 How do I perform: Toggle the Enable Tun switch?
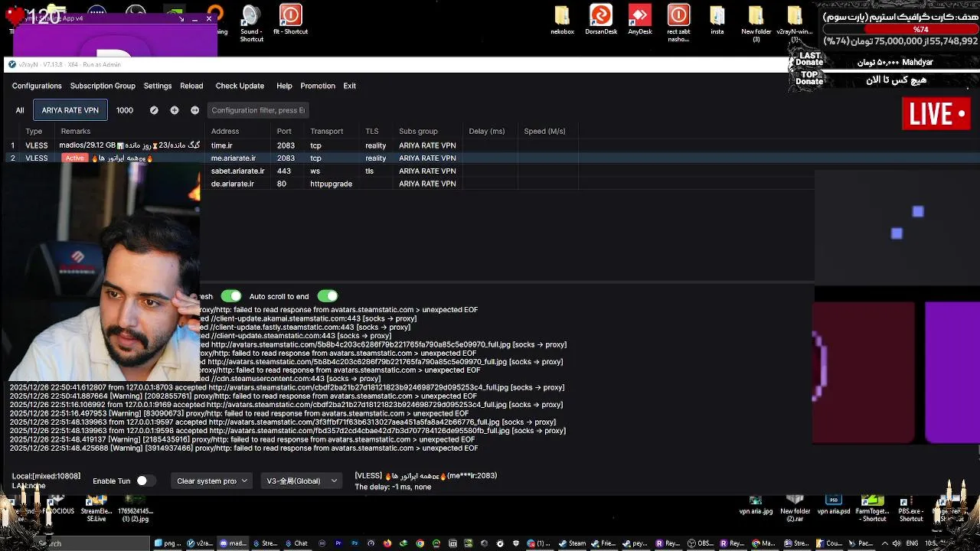145,481
